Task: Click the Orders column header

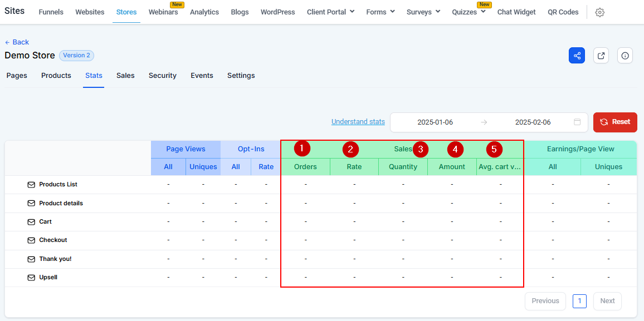Action: [306, 167]
